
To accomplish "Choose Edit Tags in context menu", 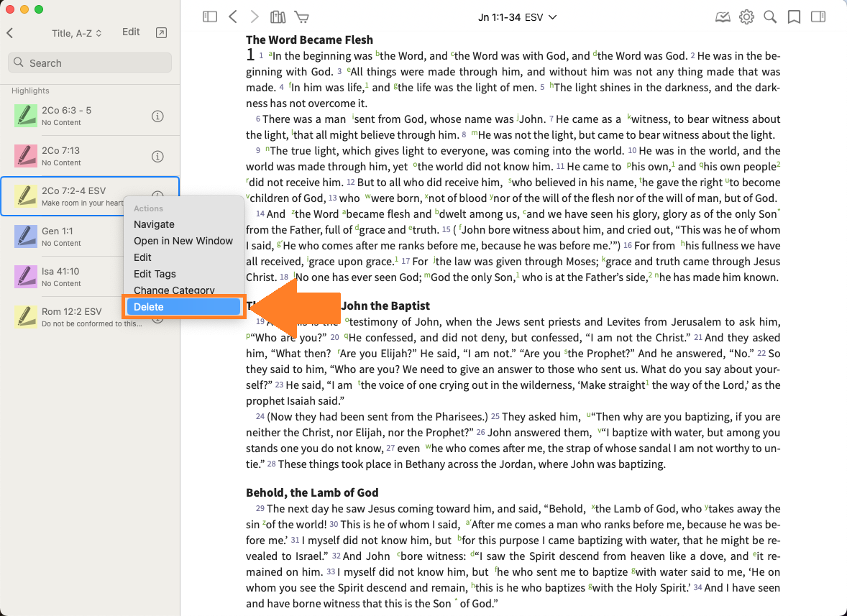I will 155,274.
